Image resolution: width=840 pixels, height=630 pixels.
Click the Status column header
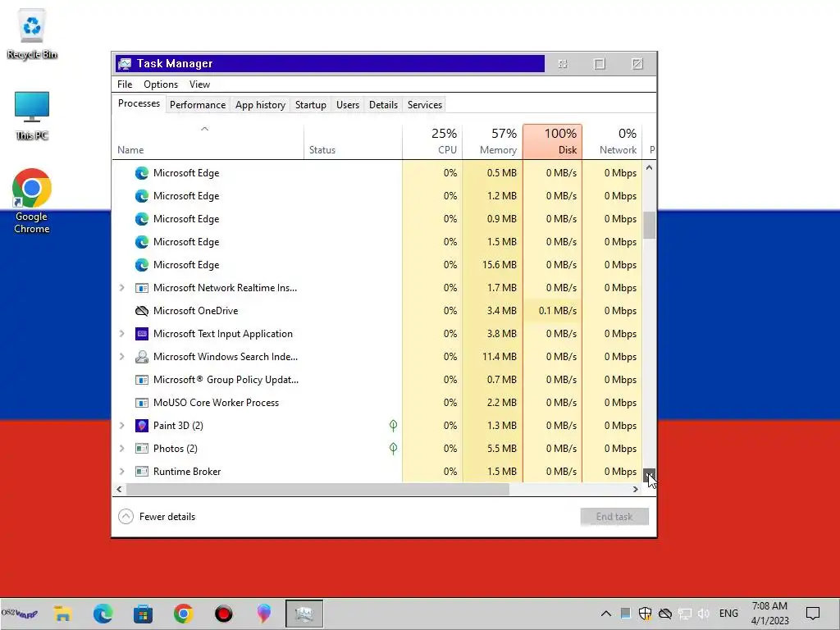click(x=353, y=141)
